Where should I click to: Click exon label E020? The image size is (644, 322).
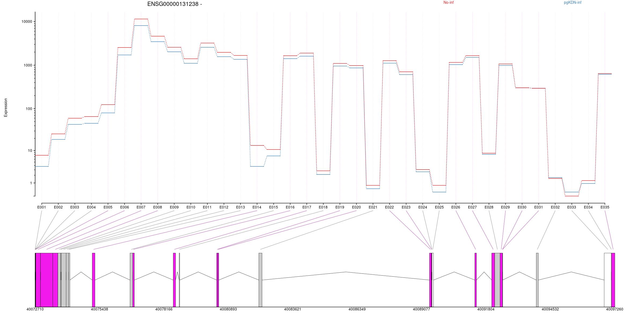[356, 207]
